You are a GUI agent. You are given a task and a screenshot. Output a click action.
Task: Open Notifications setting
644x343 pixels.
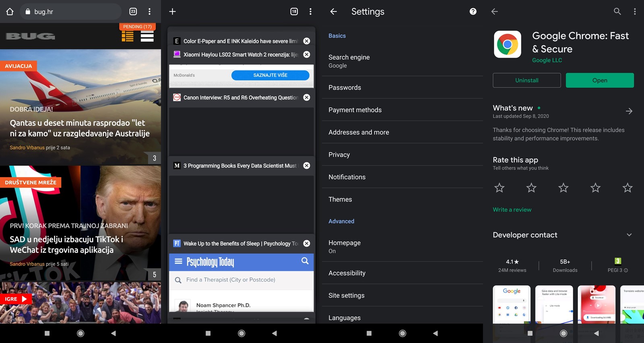click(402, 177)
